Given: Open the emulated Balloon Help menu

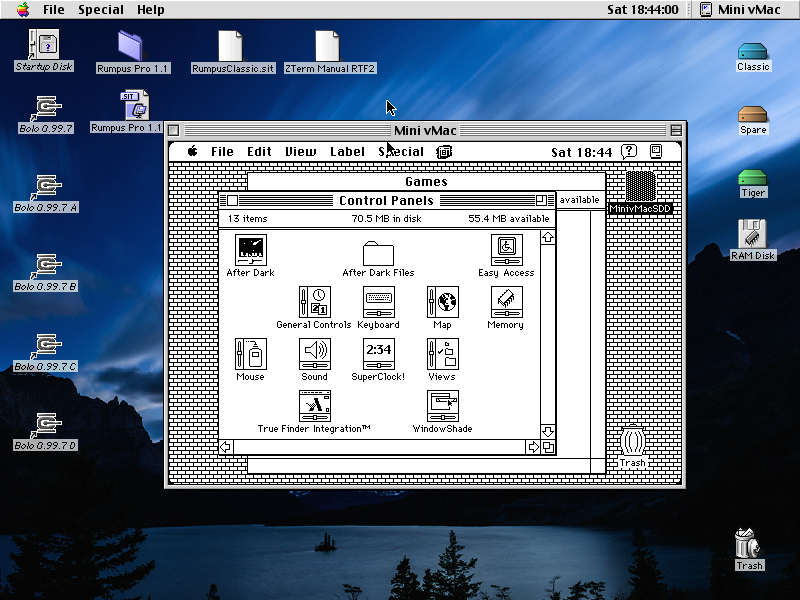Looking at the screenshot, I should coord(629,152).
